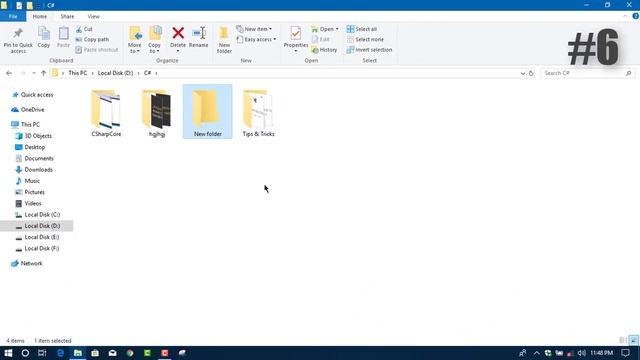The height and width of the screenshot is (360, 640).
Task: Click the Edit ribbon command
Action: click(321, 40)
